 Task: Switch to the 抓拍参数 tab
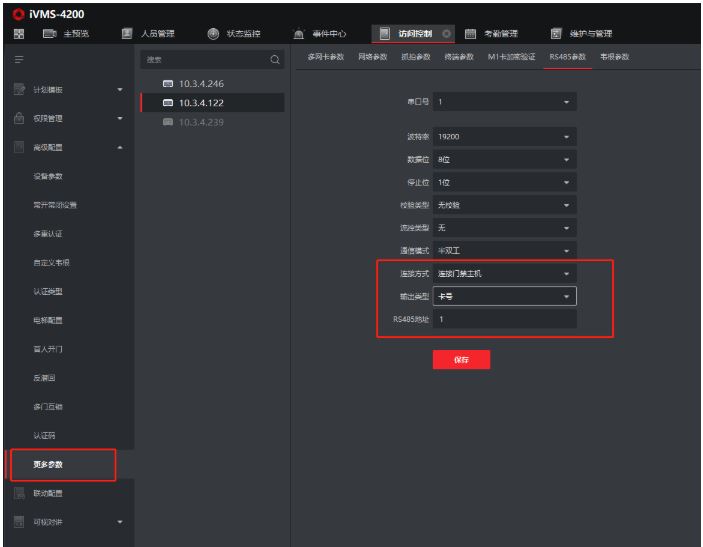point(416,57)
